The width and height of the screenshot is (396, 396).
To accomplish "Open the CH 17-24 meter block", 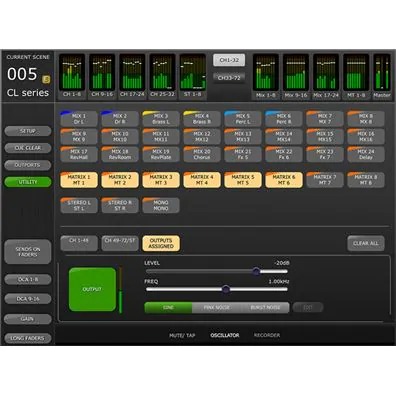I will (x=132, y=76).
